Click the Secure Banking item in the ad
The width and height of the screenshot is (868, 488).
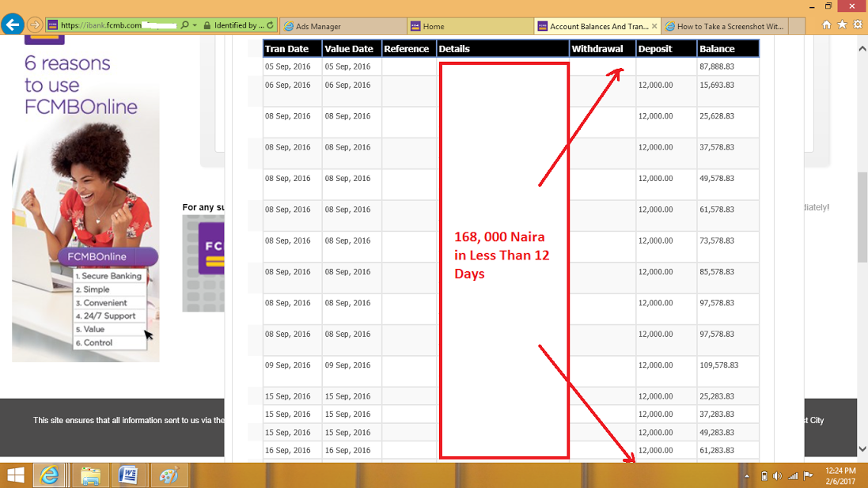pos(109,275)
